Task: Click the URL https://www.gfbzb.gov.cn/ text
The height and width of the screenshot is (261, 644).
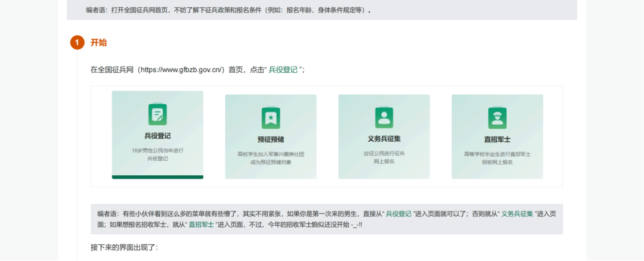Action: [x=181, y=70]
